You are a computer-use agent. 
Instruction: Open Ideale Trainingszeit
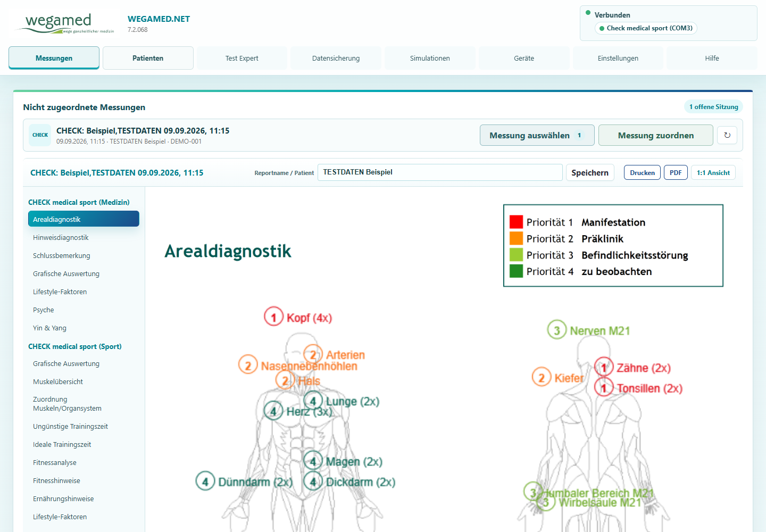pos(84,444)
